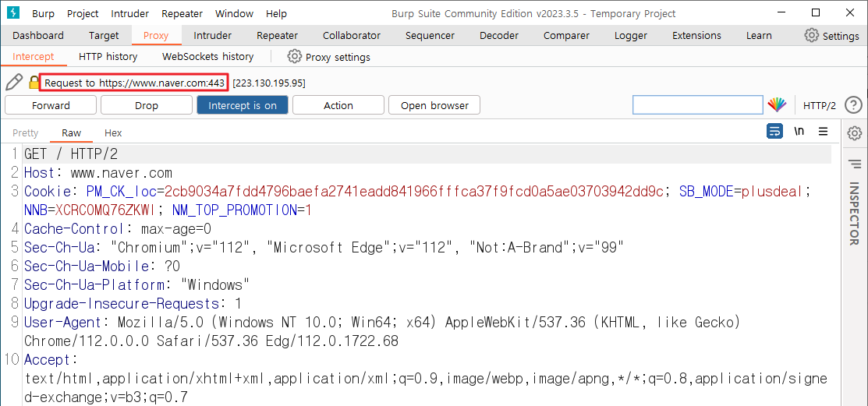Open Proxy settings gear
The image size is (868, 406).
tap(295, 56)
